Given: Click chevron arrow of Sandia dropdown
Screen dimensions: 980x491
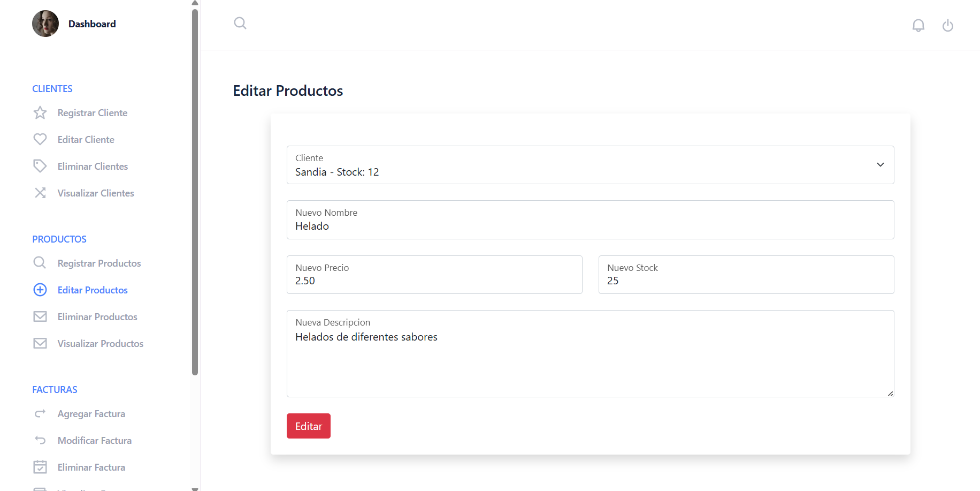Looking at the screenshot, I should click(880, 165).
